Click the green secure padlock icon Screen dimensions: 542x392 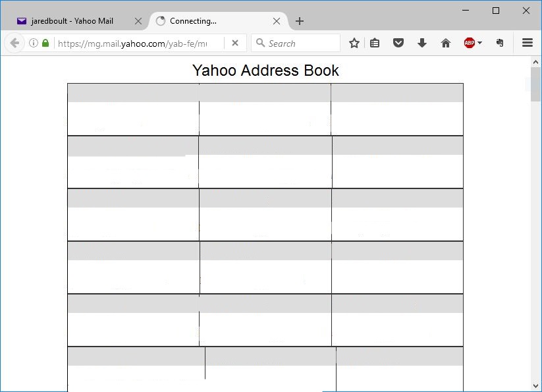click(x=45, y=43)
